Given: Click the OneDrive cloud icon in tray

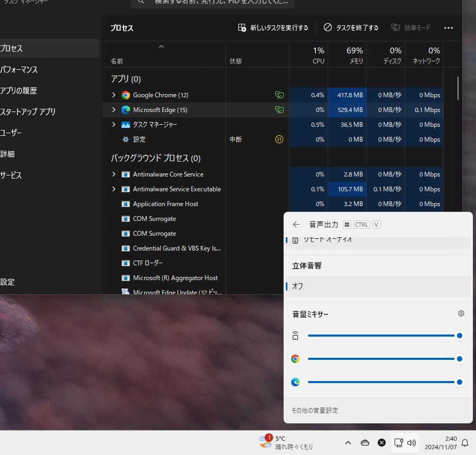Looking at the screenshot, I should tap(365, 443).
